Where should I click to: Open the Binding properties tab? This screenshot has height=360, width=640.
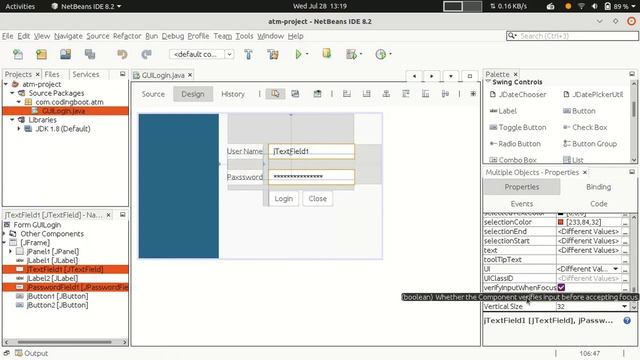(598, 187)
